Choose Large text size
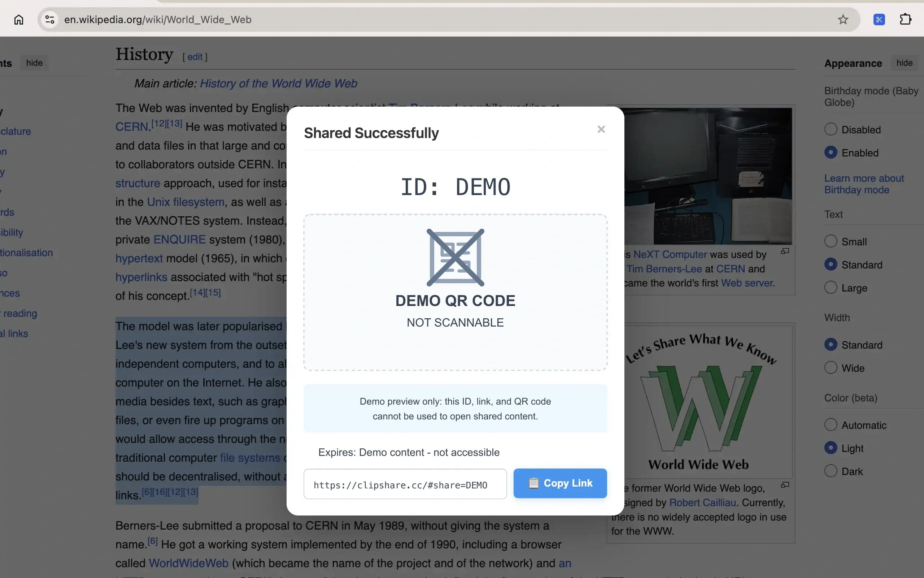The image size is (924, 578). tap(831, 288)
